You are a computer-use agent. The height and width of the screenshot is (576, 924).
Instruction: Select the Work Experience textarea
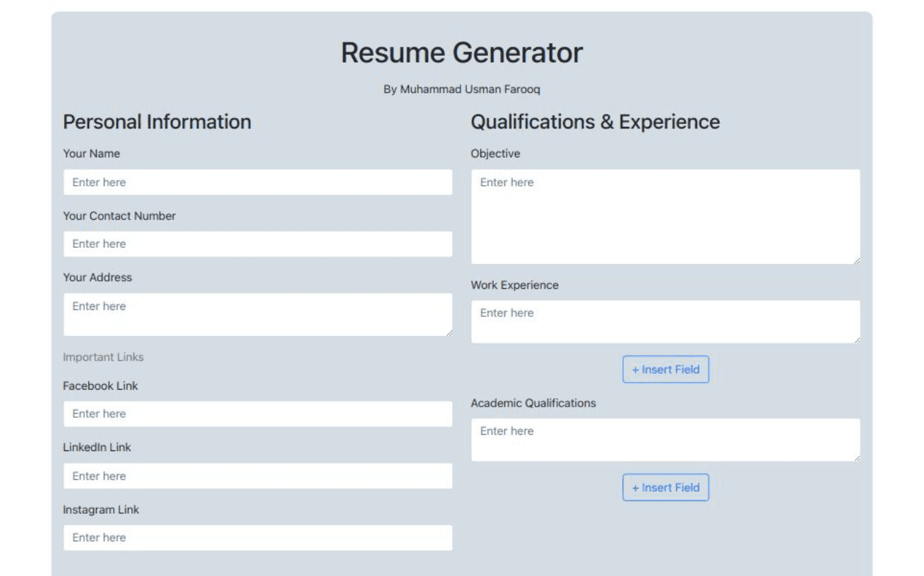(665, 322)
